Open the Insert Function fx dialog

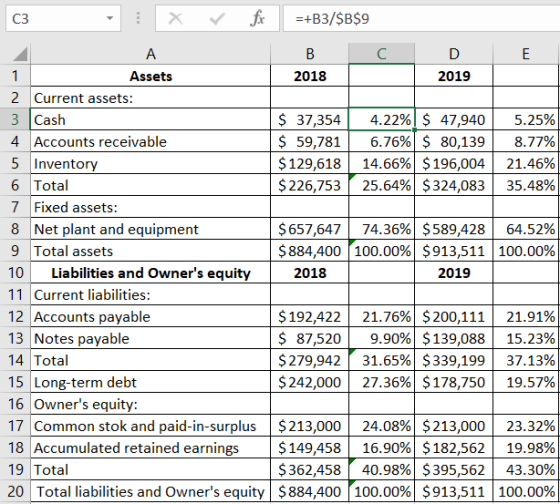pyautogui.click(x=258, y=18)
